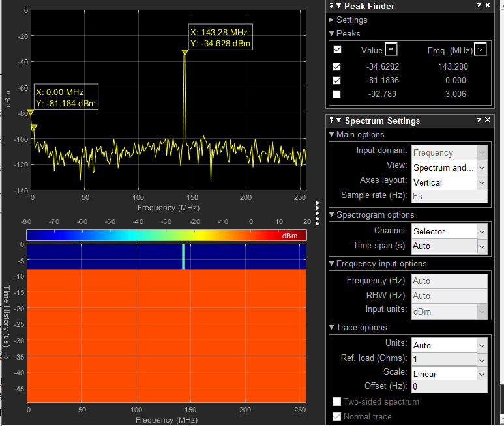Close the Peak Finder panel
The image size is (504, 426).
tap(488, 6)
